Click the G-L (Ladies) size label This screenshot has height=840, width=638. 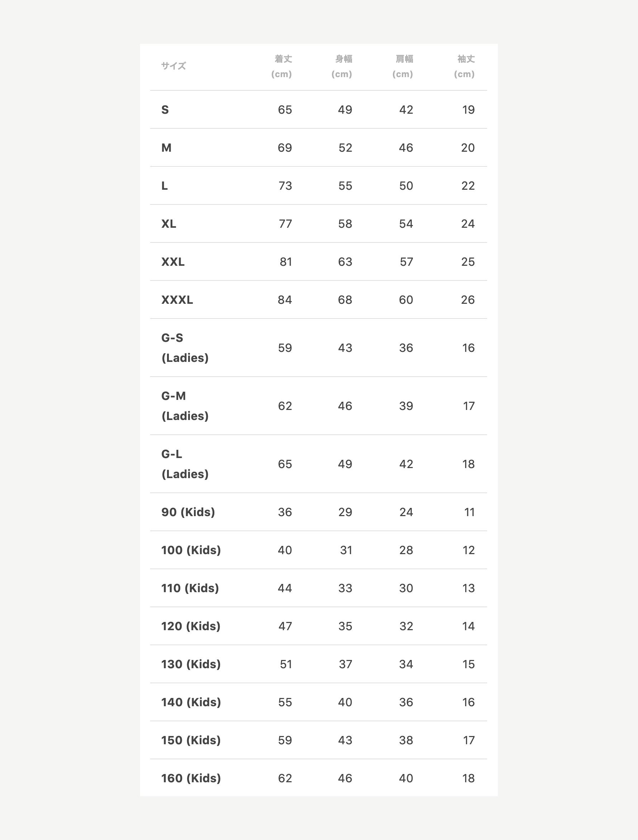[x=185, y=464]
